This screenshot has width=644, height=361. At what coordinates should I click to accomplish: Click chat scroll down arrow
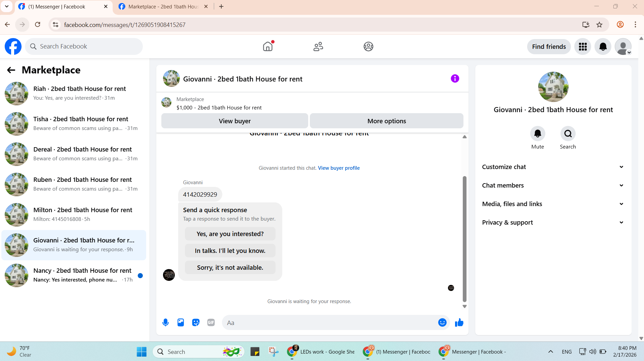pyautogui.click(x=464, y=306)
